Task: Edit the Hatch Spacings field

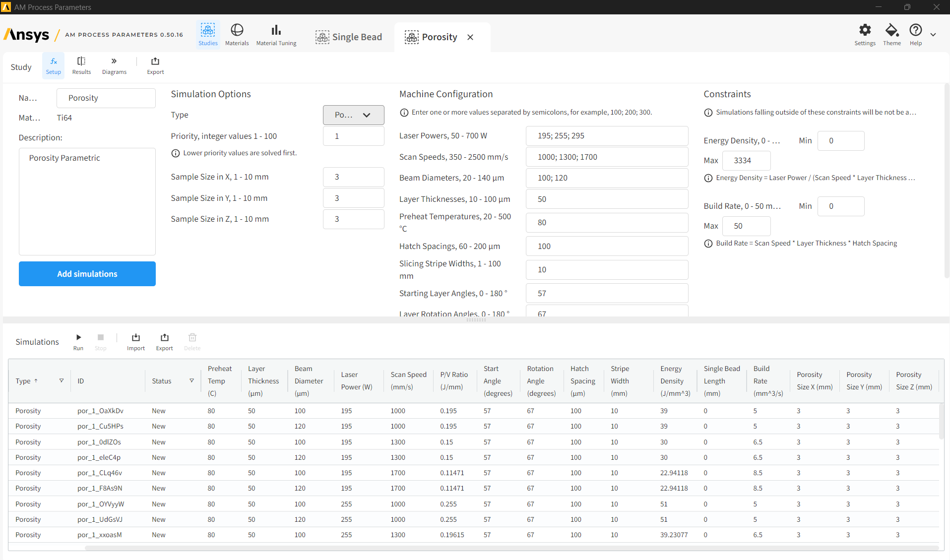Action: coord(607,246)
